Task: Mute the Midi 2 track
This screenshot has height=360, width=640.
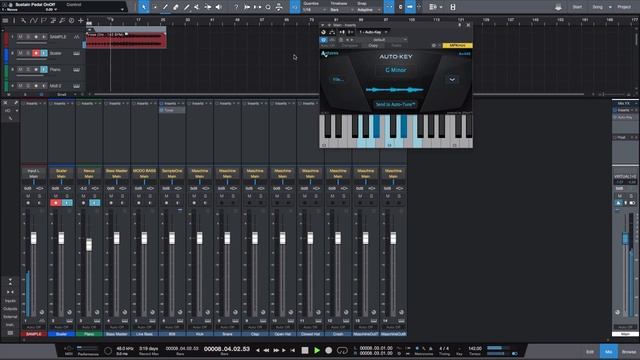Action: point(20,86)
